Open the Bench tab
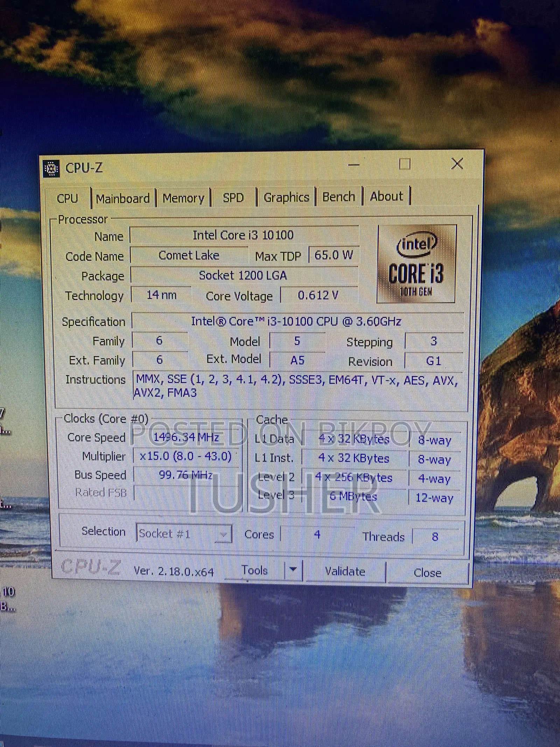Viewport: 560px width, 747px height. [338, 197]
